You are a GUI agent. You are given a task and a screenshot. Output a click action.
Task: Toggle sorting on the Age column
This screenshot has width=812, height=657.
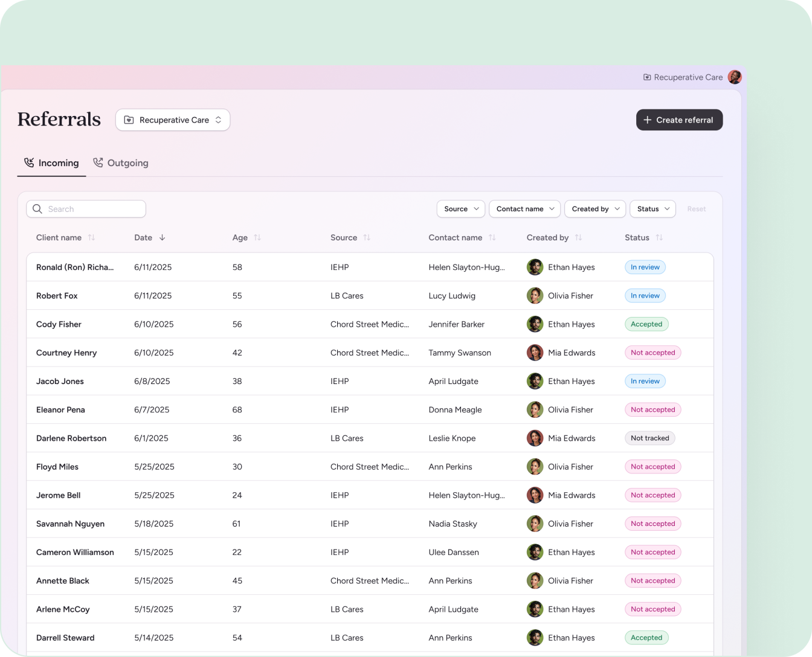pos(257,237)
